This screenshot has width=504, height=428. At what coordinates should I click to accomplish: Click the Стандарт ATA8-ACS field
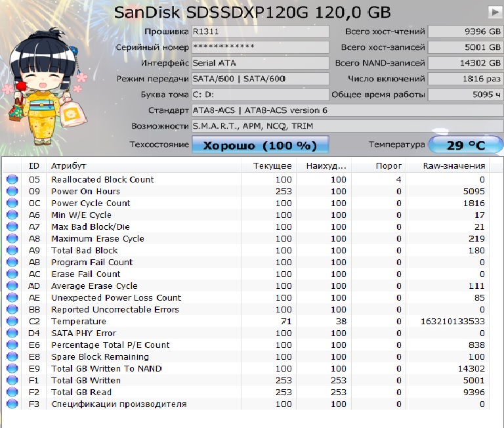348,110
